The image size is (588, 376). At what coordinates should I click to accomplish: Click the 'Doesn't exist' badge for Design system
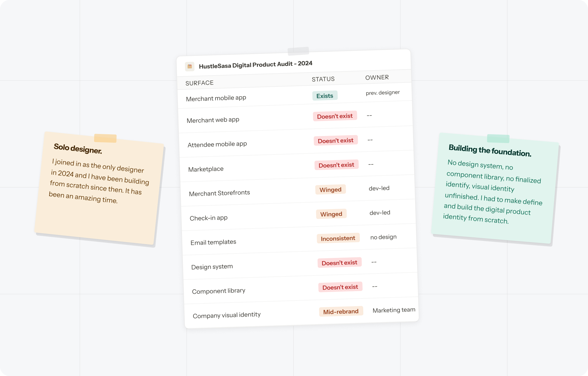click(340, 263)
